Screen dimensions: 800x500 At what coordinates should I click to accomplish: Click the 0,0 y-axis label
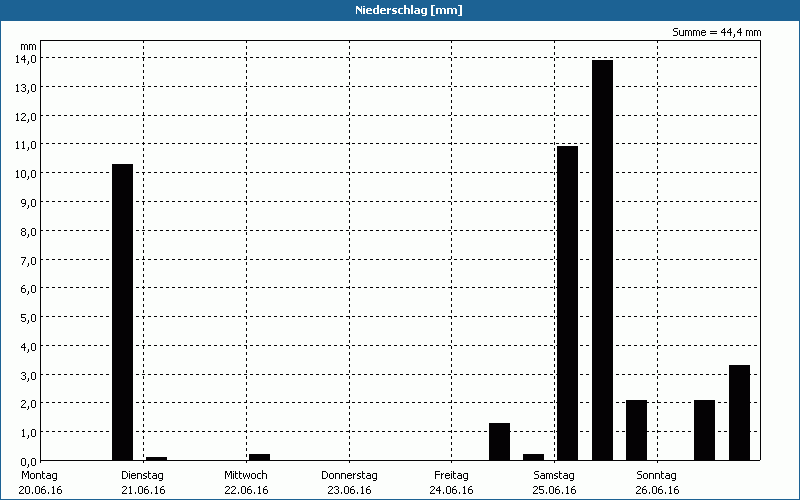coord(29,461)
